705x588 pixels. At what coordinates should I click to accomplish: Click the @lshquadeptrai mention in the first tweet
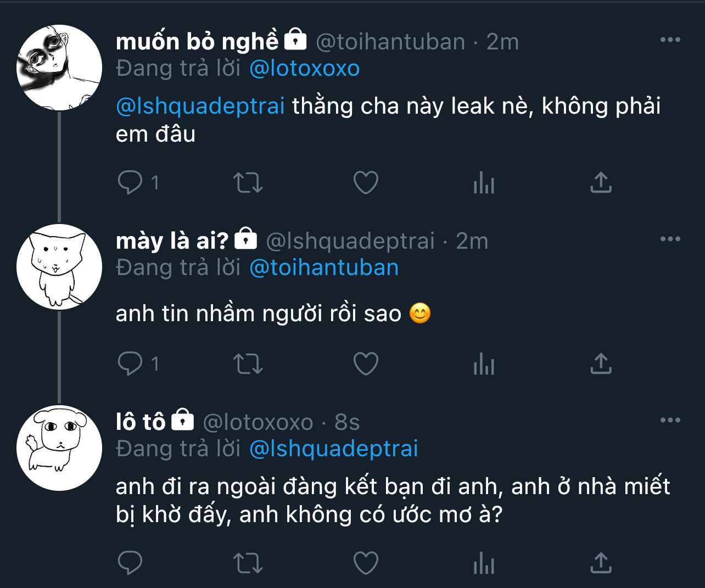pos(200,106)
